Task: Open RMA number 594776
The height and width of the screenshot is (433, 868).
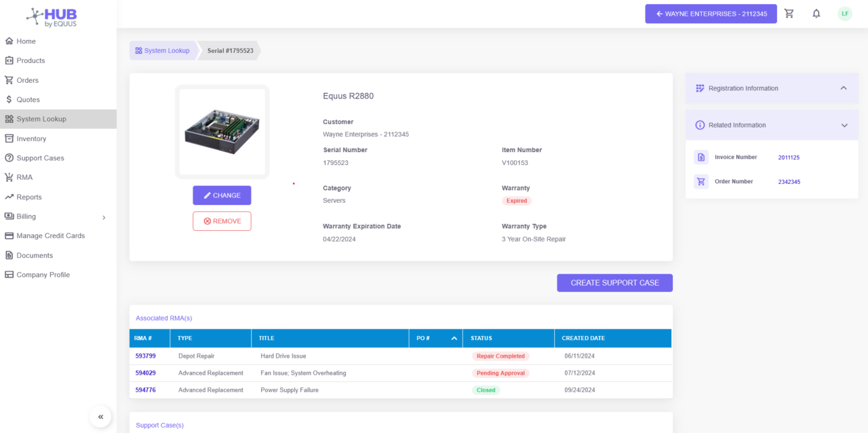Action: point(145,390)
